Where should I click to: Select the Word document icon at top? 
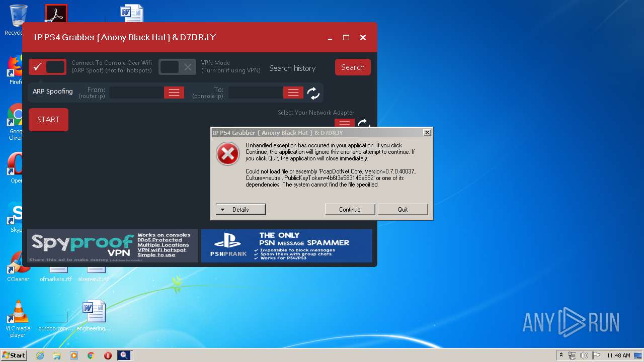(132, 14)
